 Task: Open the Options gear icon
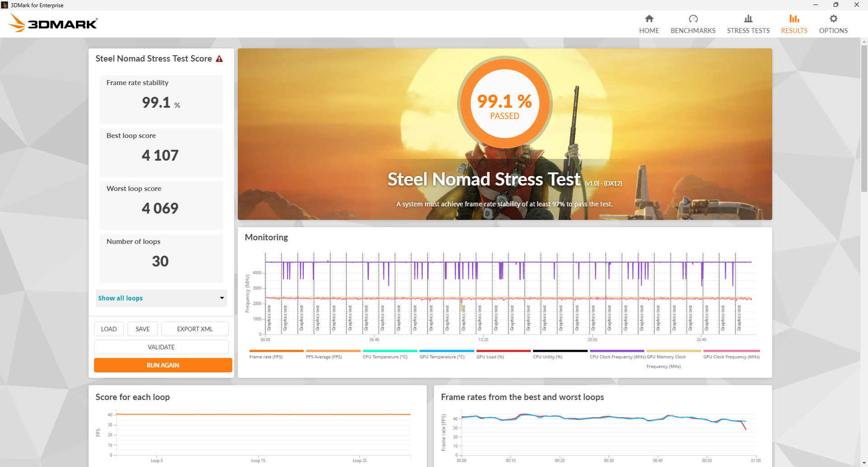(x=833, y=19)
